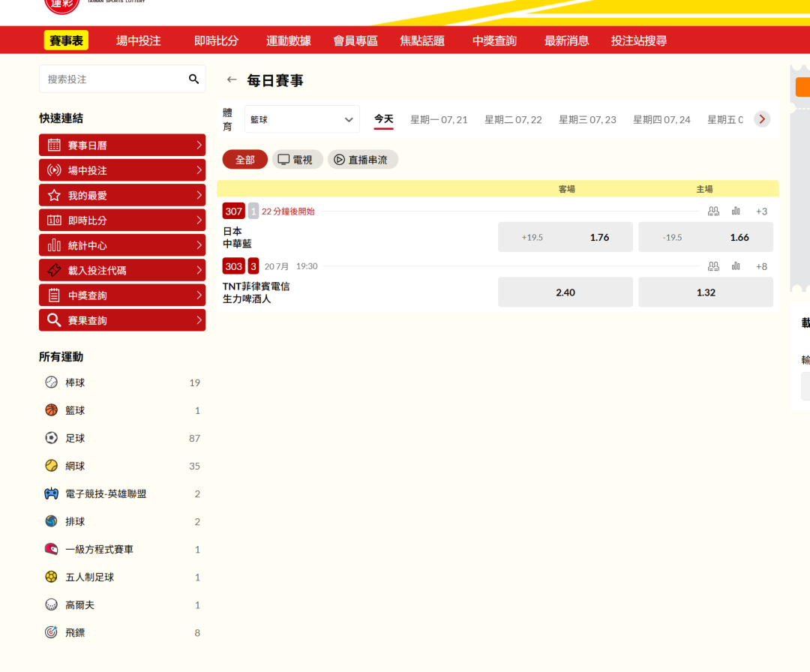Expand +3 more markets for match 307
Image resolution: width=810 pixels, height=672 pixels.
761,211
